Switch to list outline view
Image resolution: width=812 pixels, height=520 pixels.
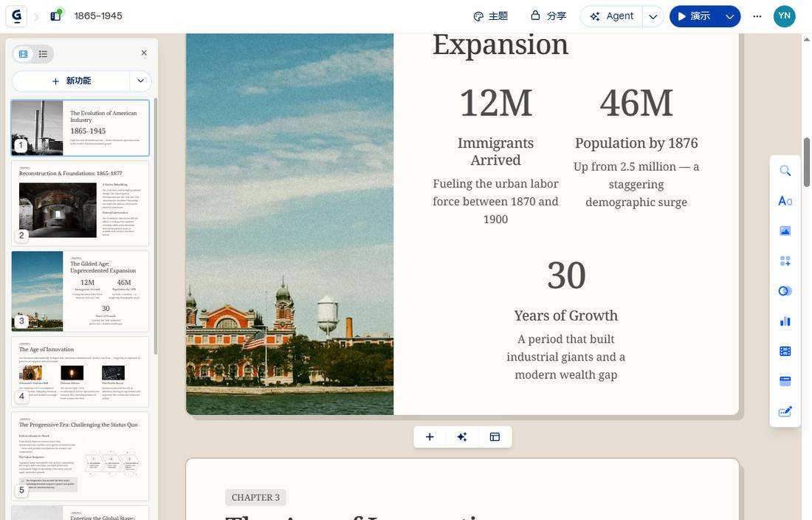[x=43, y=54]
